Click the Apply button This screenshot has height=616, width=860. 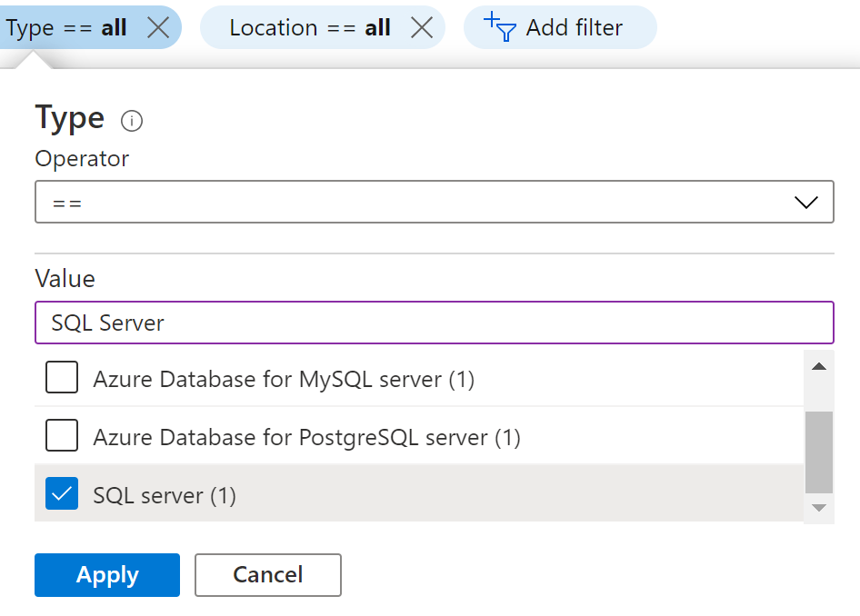tap(107, 575)
